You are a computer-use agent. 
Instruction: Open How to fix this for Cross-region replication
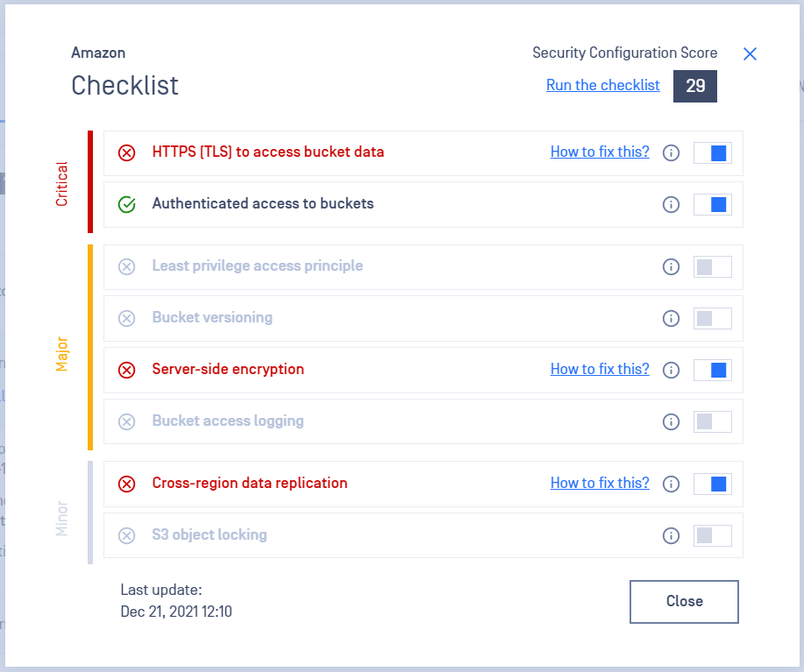600,483
